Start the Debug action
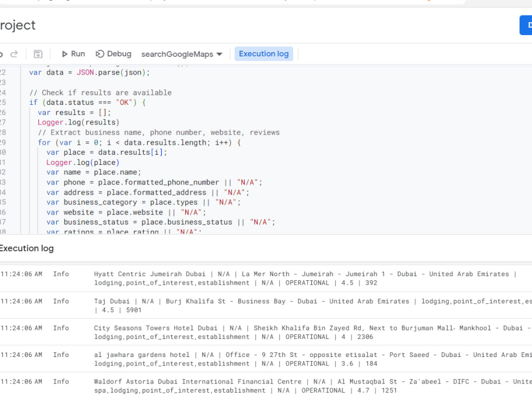532x399 pixels. tap(114, 54)
